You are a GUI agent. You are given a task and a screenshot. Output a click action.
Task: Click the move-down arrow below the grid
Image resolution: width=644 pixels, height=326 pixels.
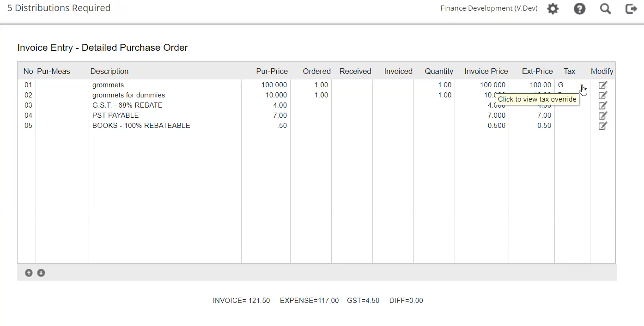[x=41, y=272]
